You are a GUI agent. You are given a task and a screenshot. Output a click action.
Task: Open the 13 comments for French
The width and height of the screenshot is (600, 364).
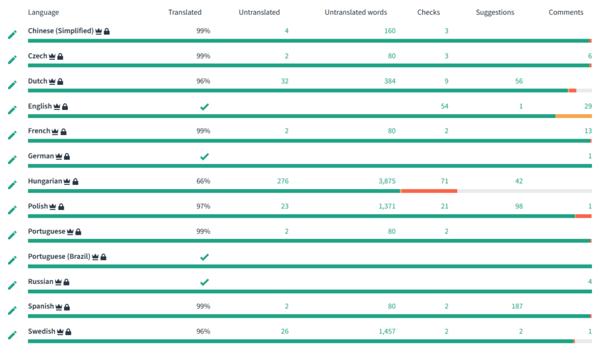[588, 131]
